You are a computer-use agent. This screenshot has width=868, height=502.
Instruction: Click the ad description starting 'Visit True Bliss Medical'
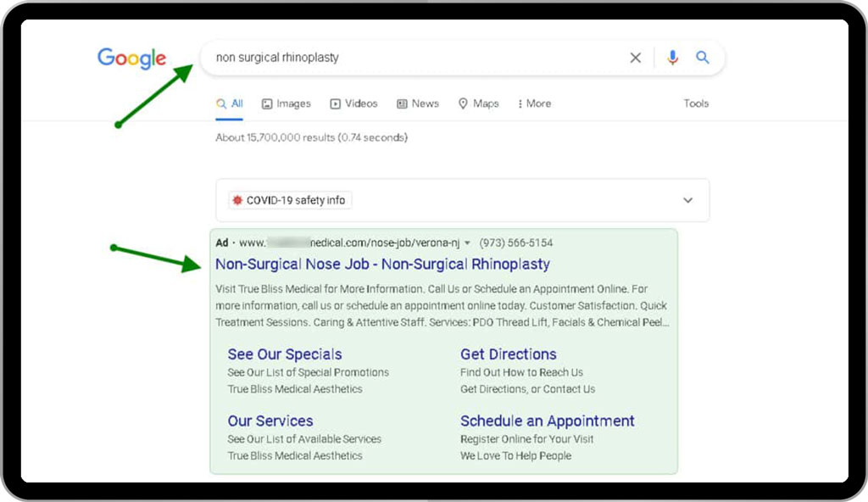(442, 305)
